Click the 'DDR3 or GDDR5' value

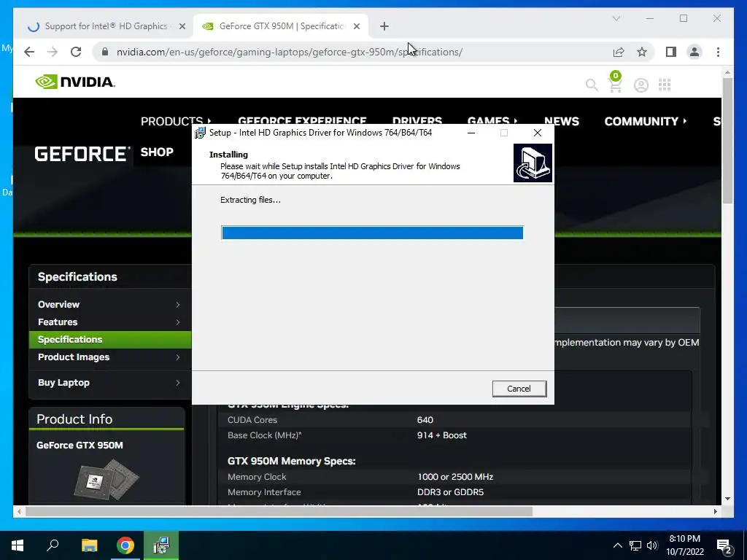pyautogui.click(x=450, y=492)
